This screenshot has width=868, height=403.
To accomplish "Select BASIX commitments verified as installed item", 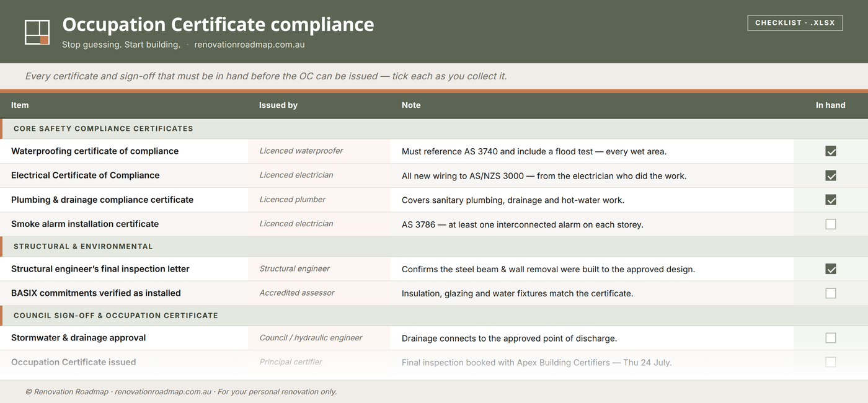I will pyautogui.click(x=96, y=293).
